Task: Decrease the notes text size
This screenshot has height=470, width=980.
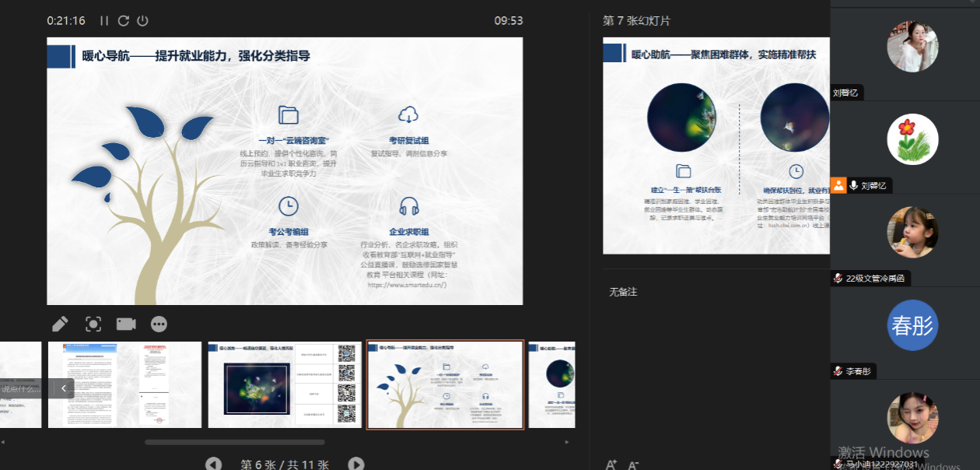Action: [x=633, y=465]
